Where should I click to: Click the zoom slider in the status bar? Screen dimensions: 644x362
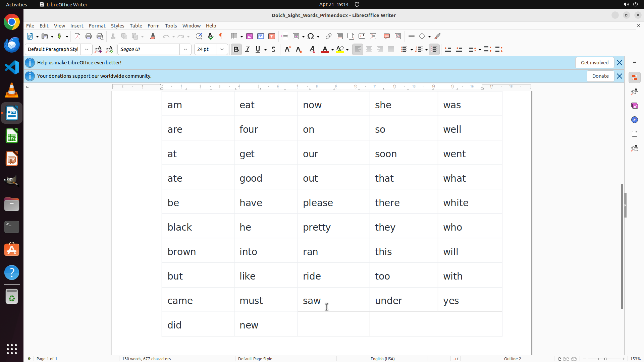(x=605, y=359)
